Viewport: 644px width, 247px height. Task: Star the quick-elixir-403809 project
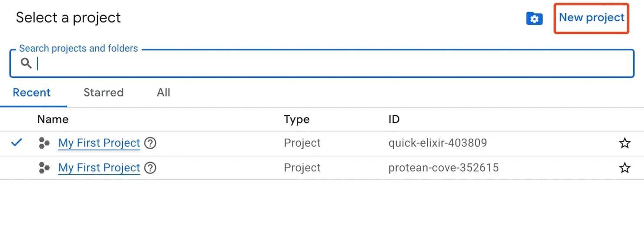pos(624,143)
